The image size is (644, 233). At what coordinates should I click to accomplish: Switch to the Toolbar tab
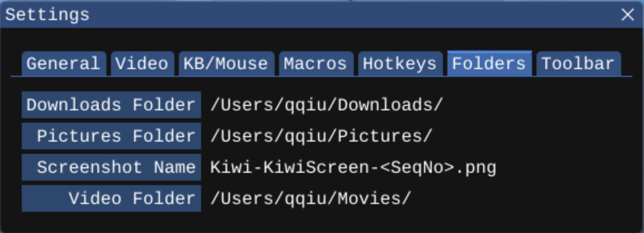pyautogui.click(x=578, y=64)
